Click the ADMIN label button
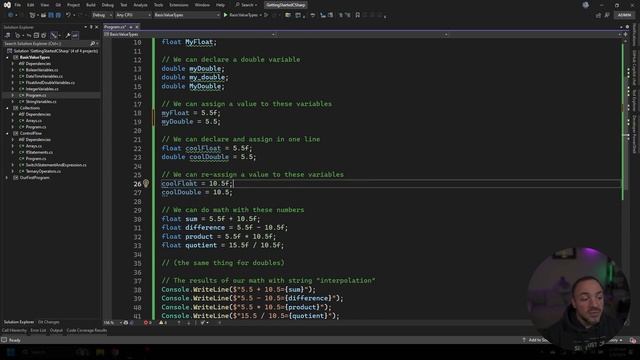 [x=624, y=15]
